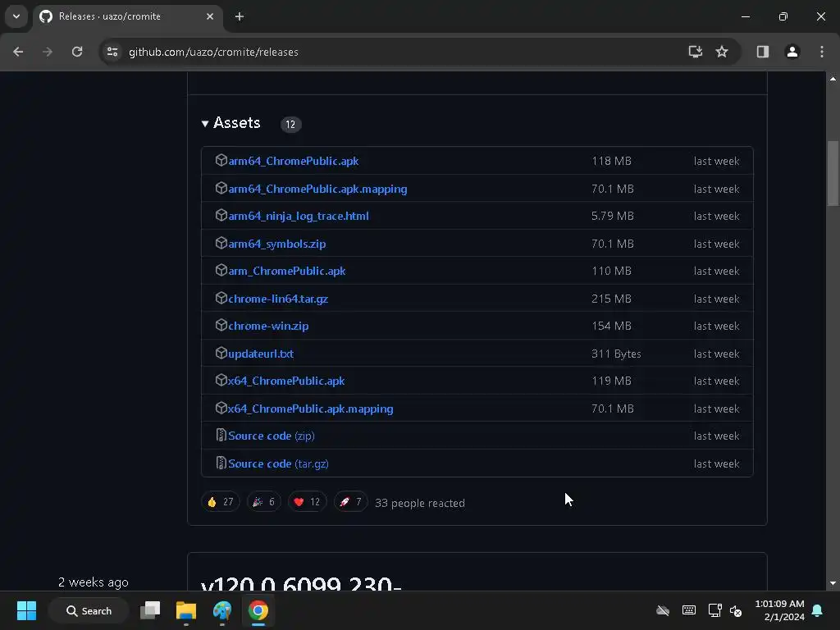Bookmark this page with star icon

(x=722, y=52)
